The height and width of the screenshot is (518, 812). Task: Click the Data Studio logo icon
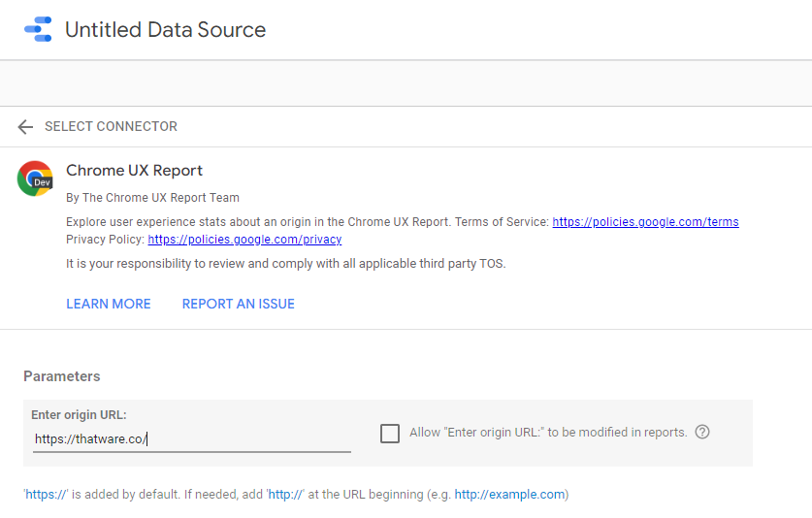click(x=39, y=29)
